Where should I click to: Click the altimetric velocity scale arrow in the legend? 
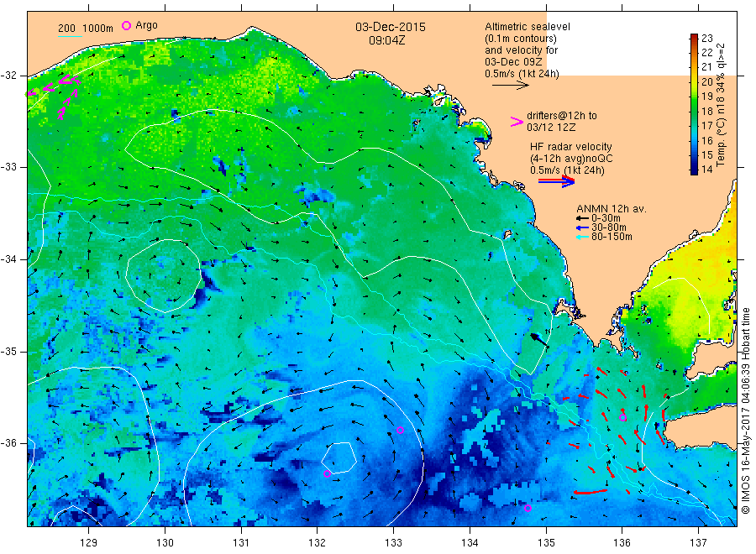tap(511, 86)
